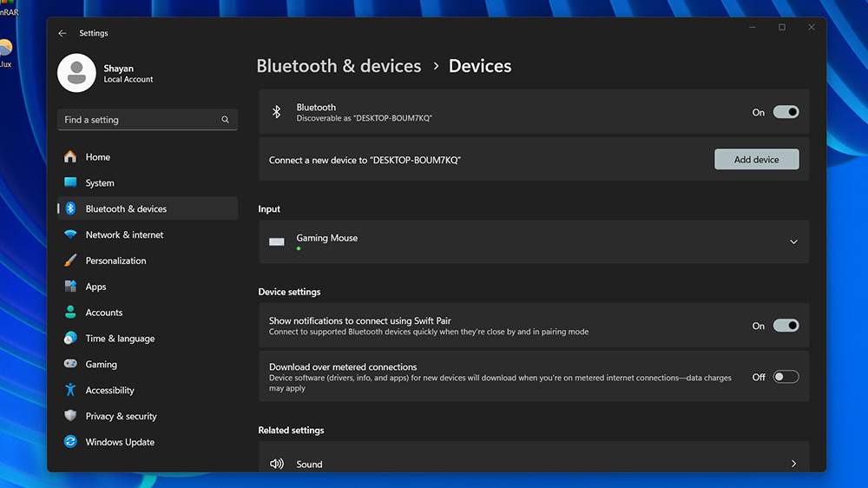Open Gaming settings page

click(148, 364)
